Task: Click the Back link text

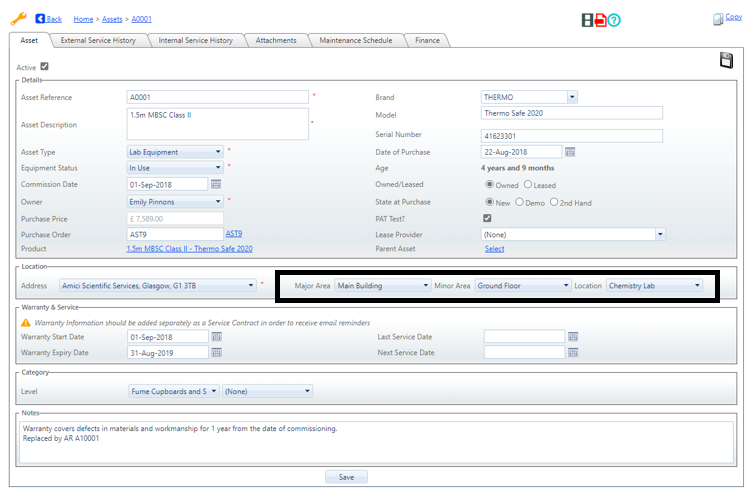Action: [54, 19]
